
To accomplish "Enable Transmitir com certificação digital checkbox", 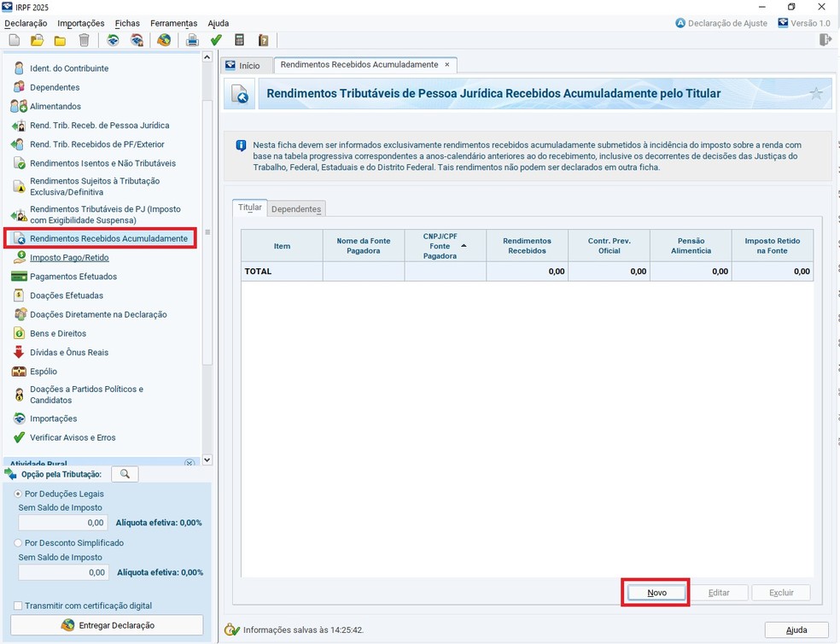I will (19, 606).
